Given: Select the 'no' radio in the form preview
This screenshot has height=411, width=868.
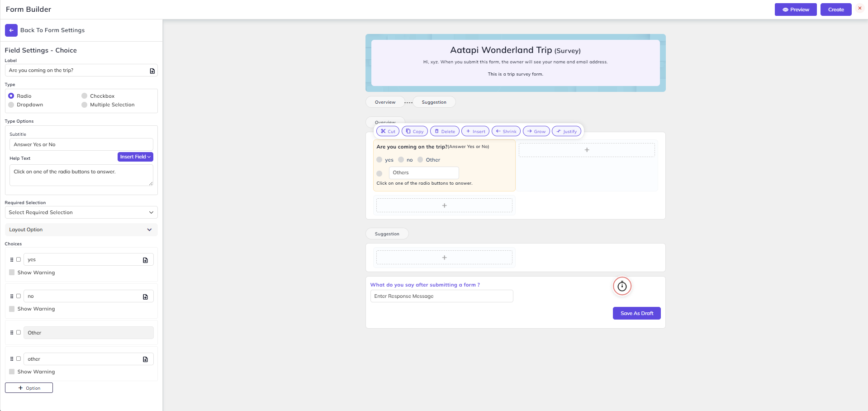Looking at the screenshot, I should pos(401,160).
